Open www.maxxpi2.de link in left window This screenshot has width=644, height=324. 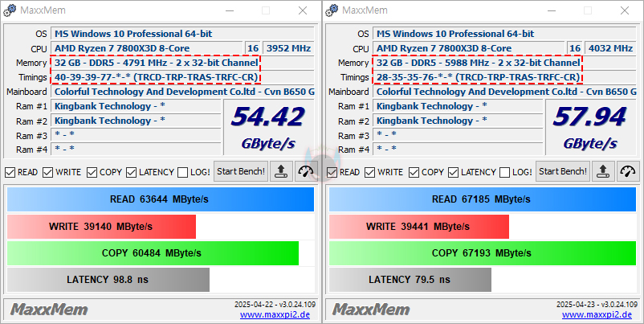(275, 315)
